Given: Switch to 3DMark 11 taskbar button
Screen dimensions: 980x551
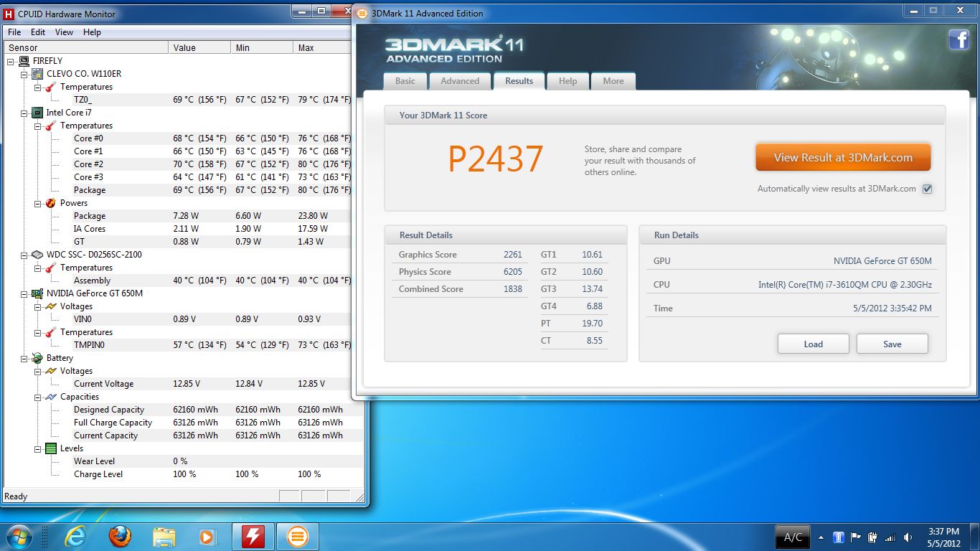Looking at the screenshot, I should click(x=298, y=537).
